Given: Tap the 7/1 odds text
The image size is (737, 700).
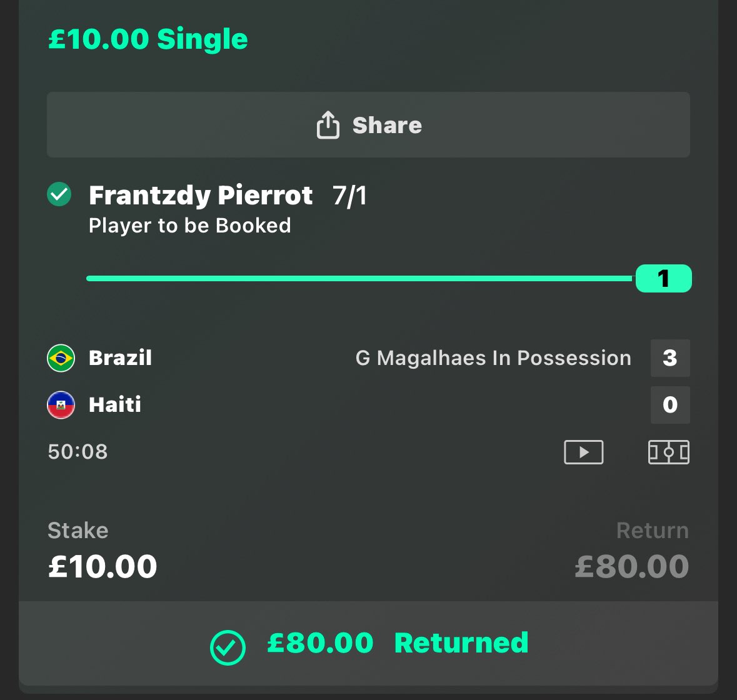Looking at the screenshot, I should (x=349, y=196).
